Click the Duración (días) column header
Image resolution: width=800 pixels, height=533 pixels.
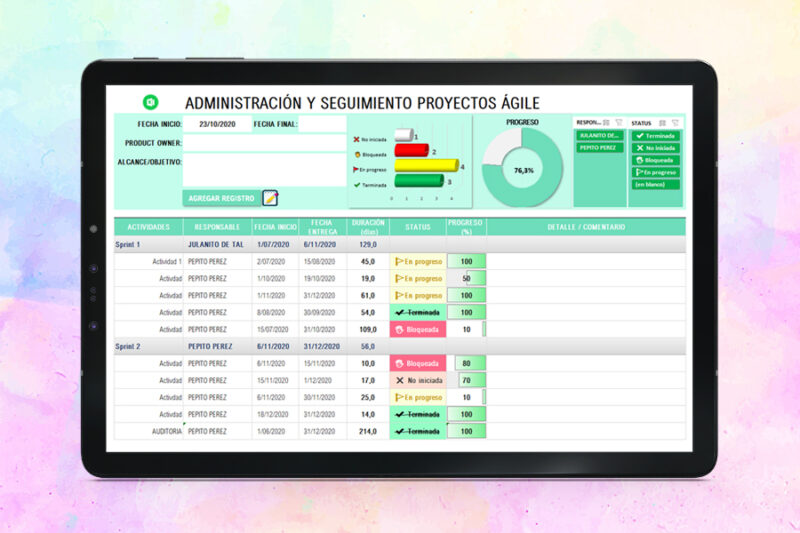[x=368, y=227]
